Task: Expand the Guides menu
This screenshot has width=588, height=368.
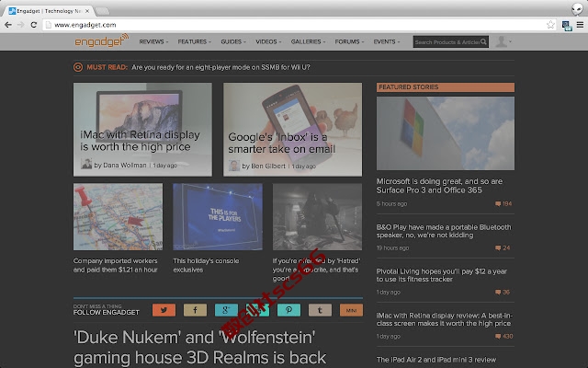Action: (x=233, y=41)
